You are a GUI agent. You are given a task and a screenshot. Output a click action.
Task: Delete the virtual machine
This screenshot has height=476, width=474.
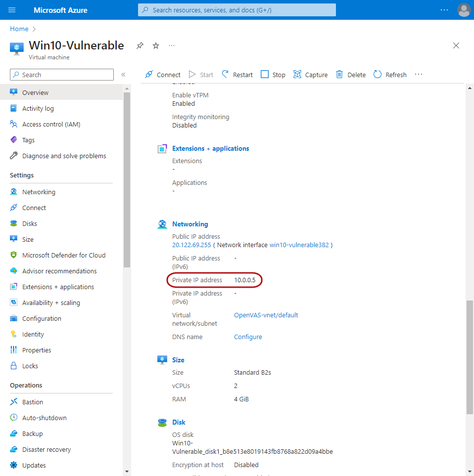(351, 74)
